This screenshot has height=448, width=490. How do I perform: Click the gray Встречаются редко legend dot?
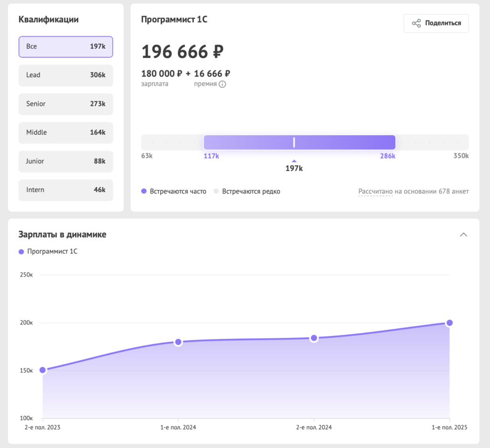point(216,191)
